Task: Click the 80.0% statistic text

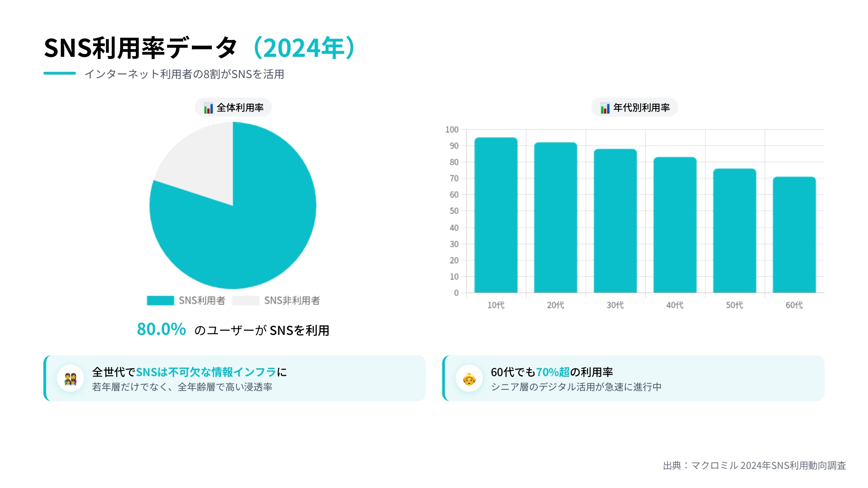Action: click(x=161, y=329)
